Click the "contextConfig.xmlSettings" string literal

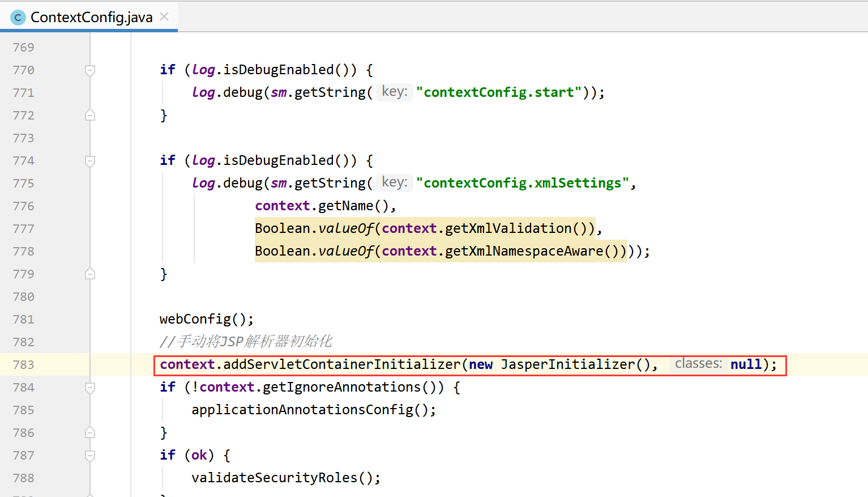pyautogui.click(x=523, y=183)
